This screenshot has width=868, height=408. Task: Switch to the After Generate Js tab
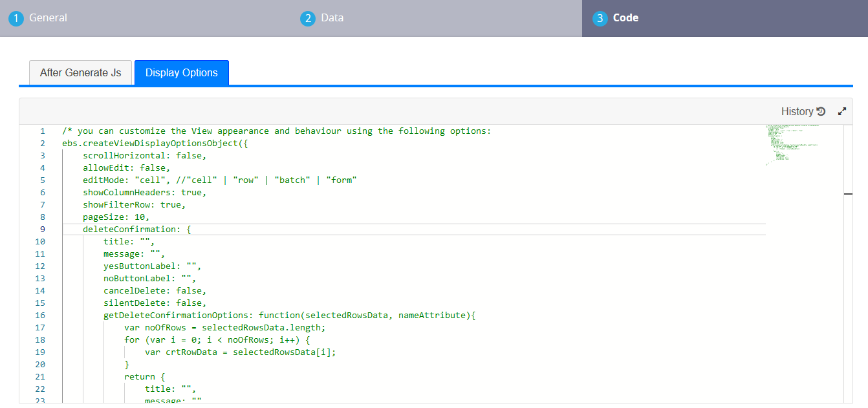point(80,72)
